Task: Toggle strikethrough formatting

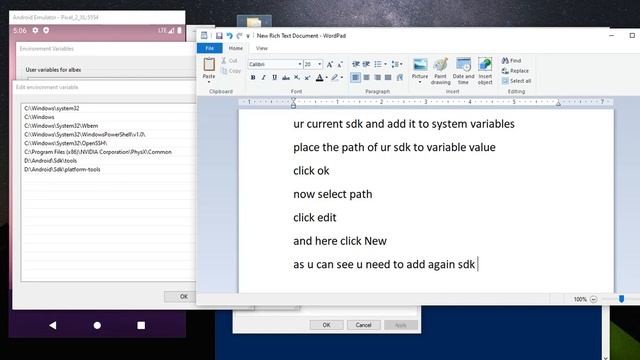Action: 286,78
